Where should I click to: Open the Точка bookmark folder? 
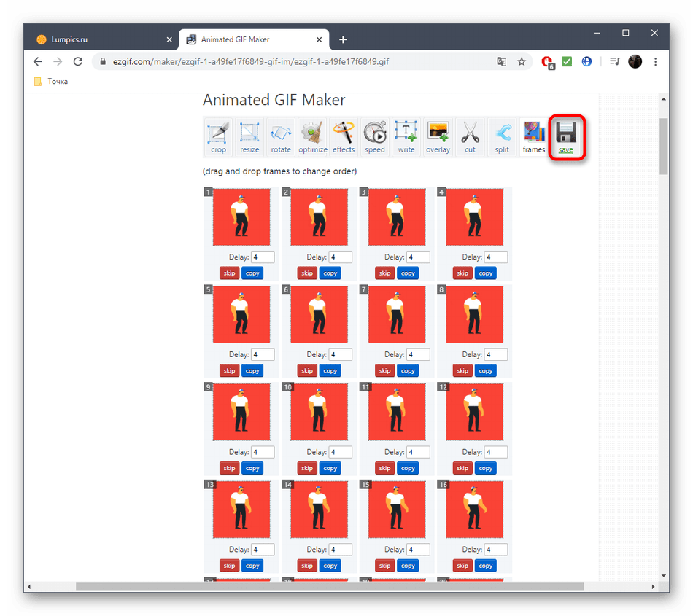pyautogui.click(x=51, y=81)
